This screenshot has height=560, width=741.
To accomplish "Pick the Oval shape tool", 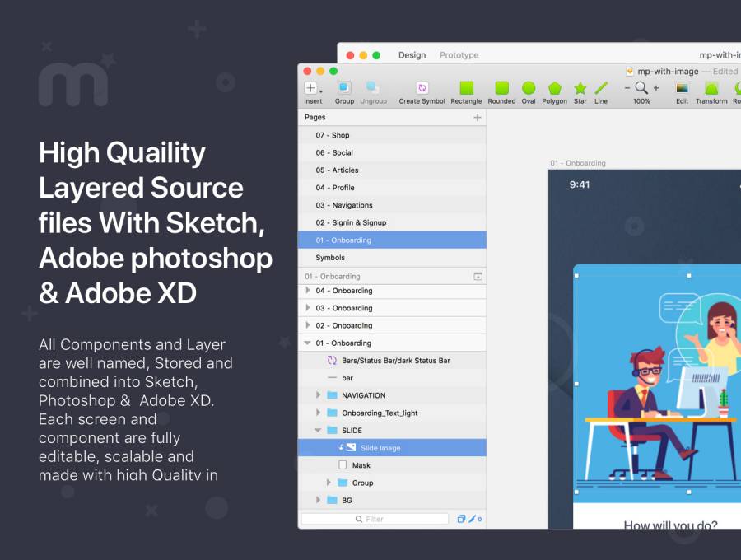I will click(x=529, y=88).
